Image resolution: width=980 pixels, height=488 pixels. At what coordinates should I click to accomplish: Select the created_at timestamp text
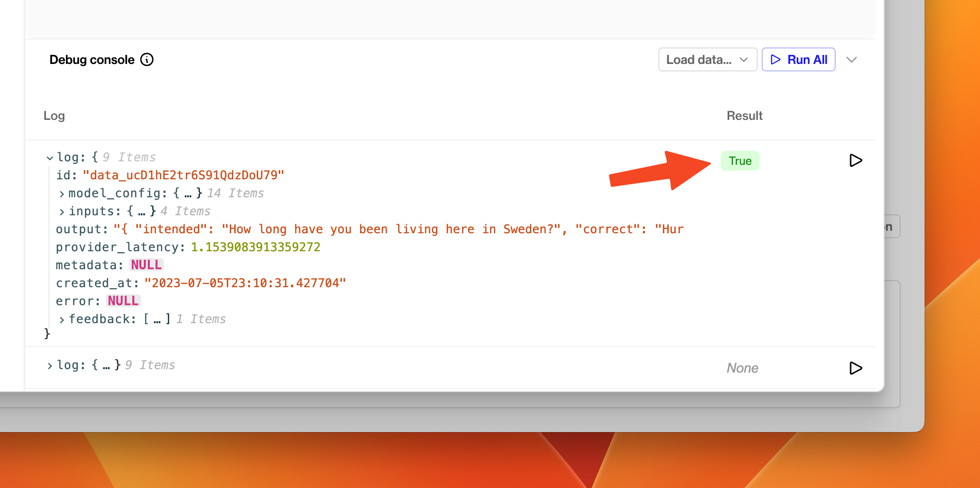click(245, 283)
